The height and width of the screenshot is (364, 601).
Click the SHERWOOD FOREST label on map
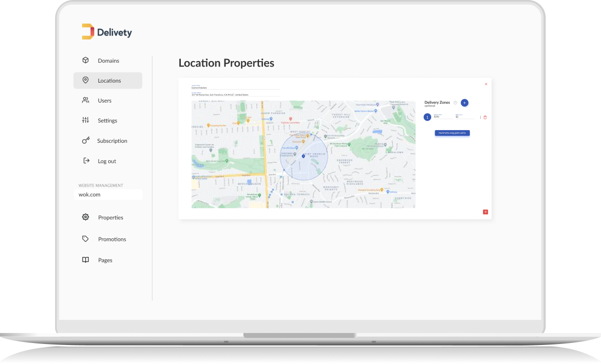[344, 161]
